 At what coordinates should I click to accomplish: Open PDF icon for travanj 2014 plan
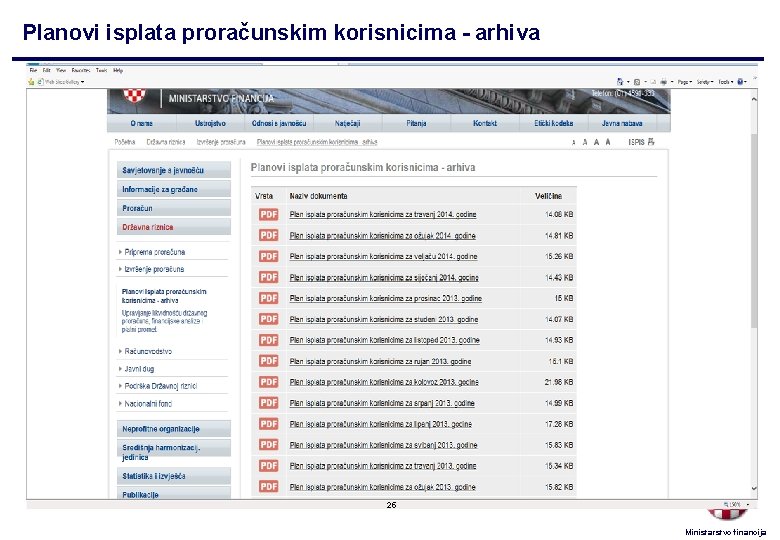coord(268,214)
